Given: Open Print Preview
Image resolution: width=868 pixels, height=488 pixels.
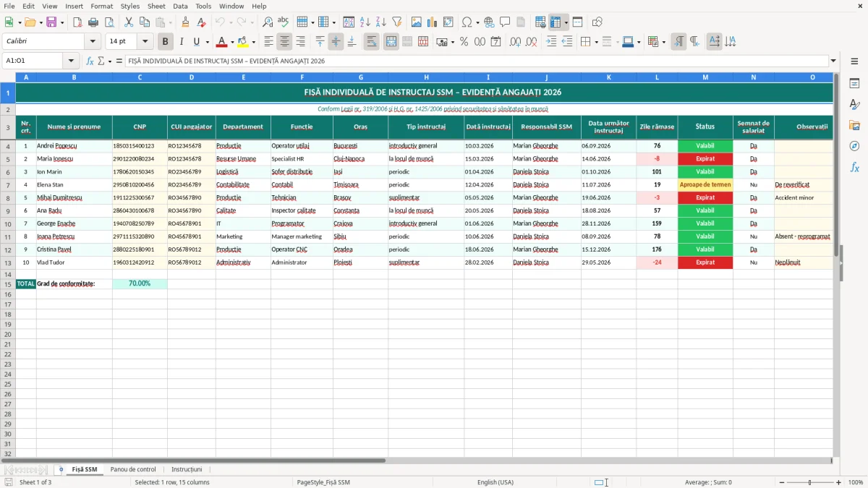Looking at the screenshot, I should (109, 22).
